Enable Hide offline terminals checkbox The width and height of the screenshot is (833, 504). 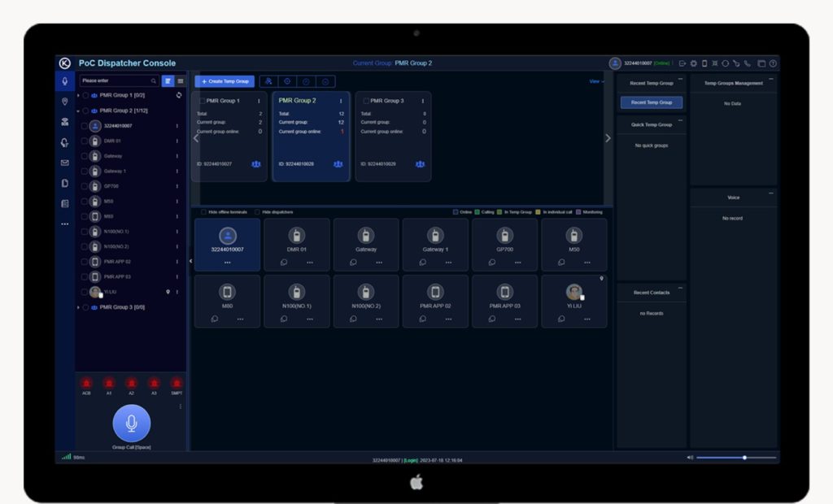(203, 212)
